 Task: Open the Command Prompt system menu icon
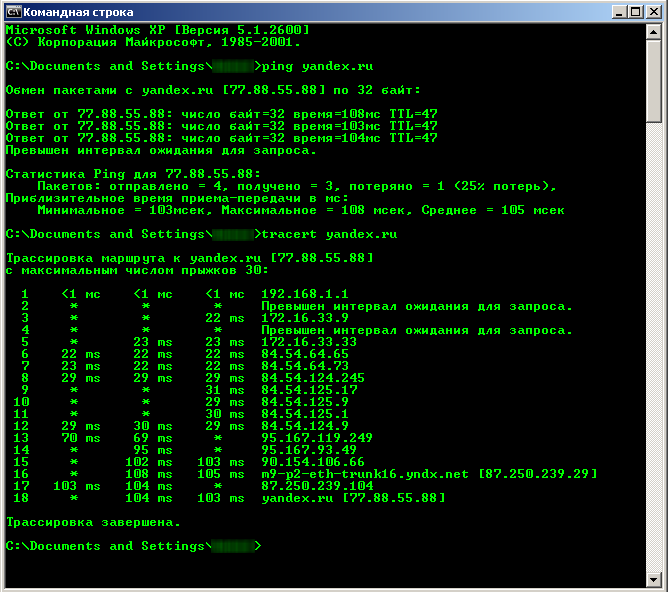12,12
